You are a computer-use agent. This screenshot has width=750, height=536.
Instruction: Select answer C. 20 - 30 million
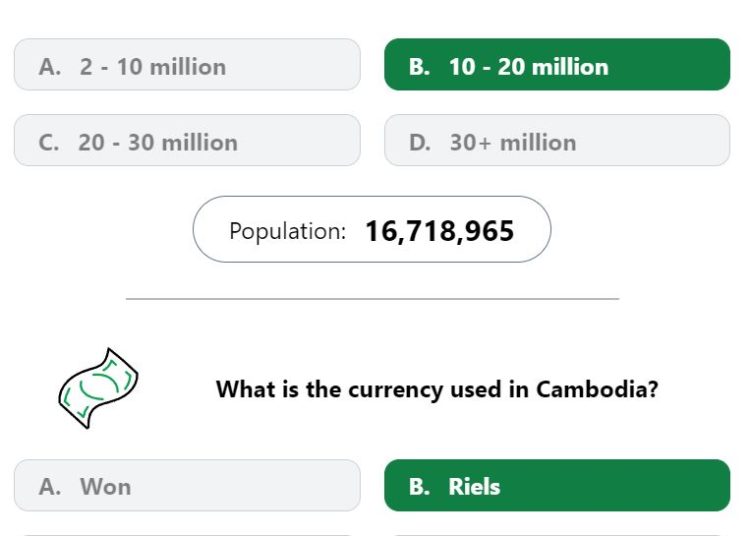tap(187, 140)
